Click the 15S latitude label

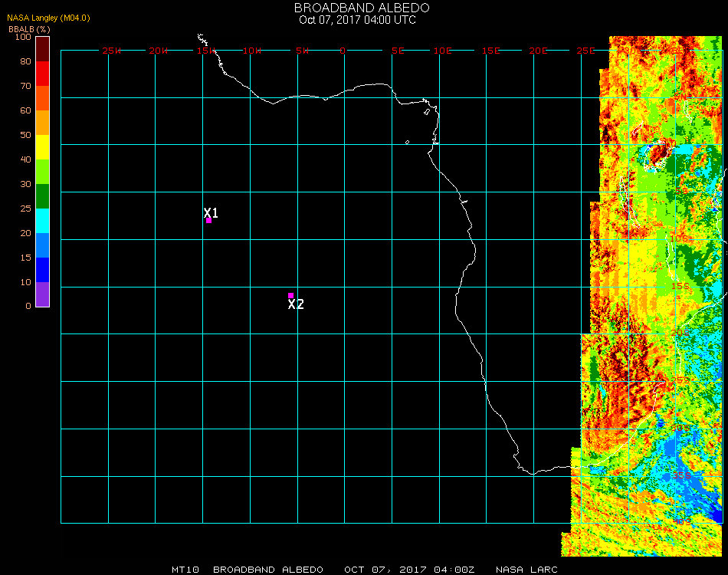680,287
